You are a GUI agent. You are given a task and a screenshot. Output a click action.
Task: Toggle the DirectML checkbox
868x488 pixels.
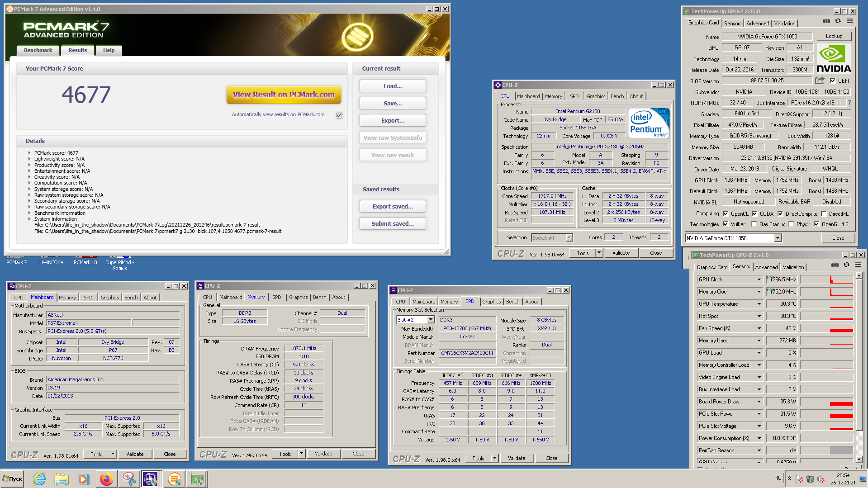tap(824, 213)
